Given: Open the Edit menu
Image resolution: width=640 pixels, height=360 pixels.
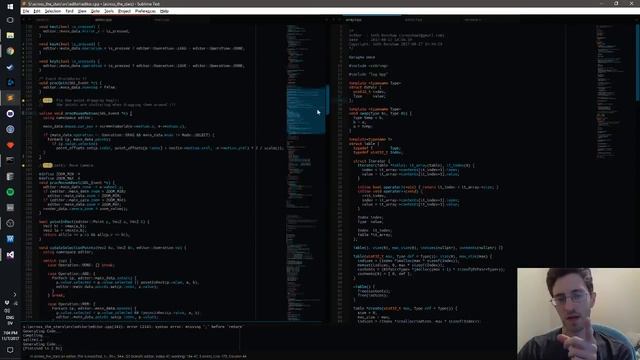Looking at the screenshot, I should (37, 11).
